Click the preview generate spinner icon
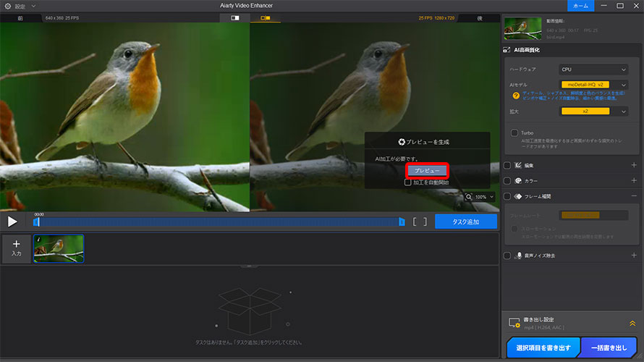This screenshot has height=362, width=644. click(402, 142)
